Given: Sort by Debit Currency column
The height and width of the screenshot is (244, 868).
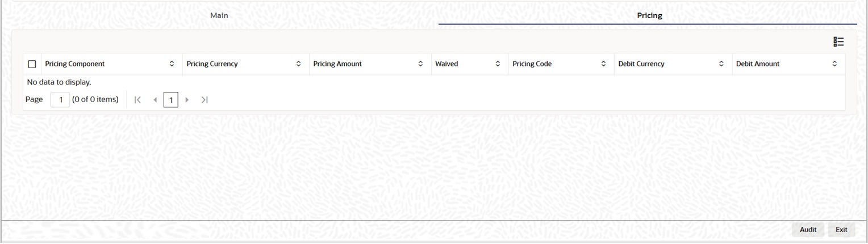Looking at the screenshot, I should coord(721,64).
